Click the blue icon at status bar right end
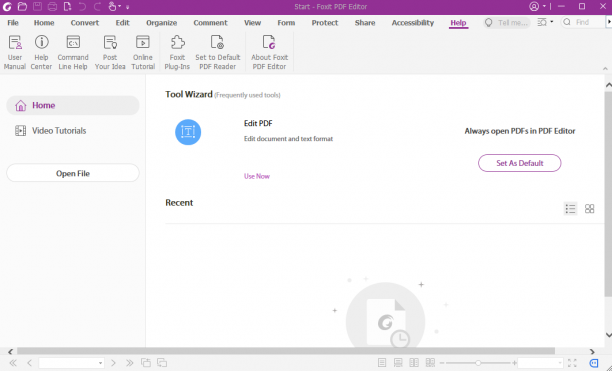Viewport: 612px width, 371px height. (x=594, y=363)
